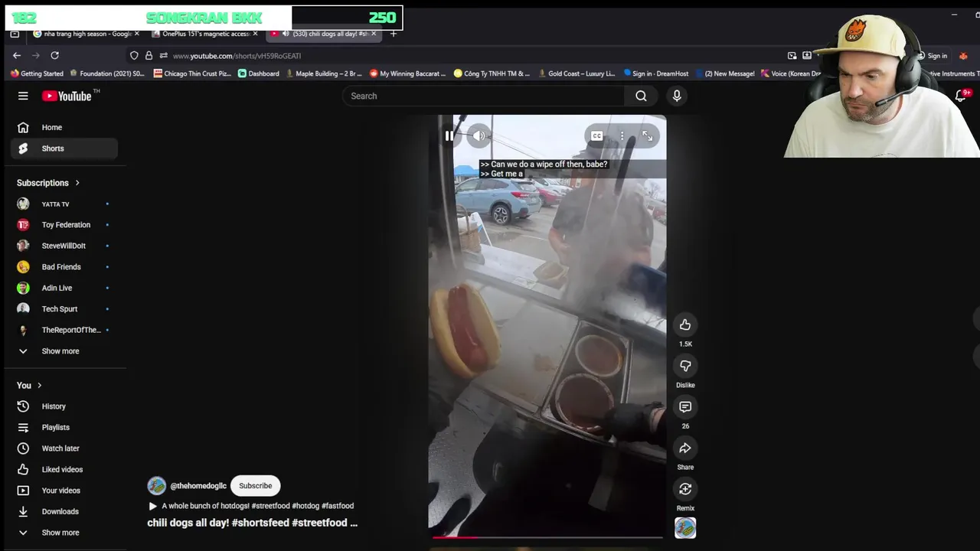Open watch History

pos(64,406)
